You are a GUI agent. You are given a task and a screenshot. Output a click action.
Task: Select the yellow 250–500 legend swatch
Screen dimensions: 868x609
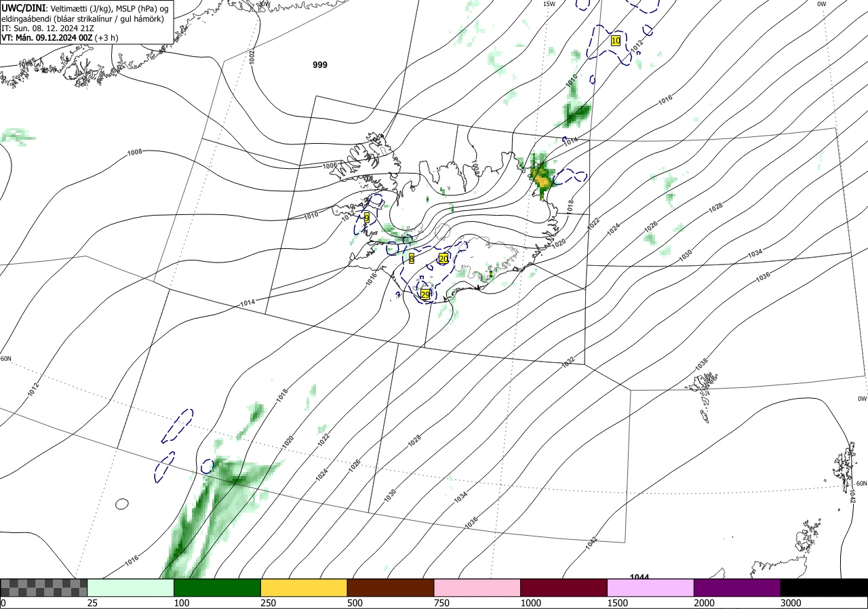(304, 587)
